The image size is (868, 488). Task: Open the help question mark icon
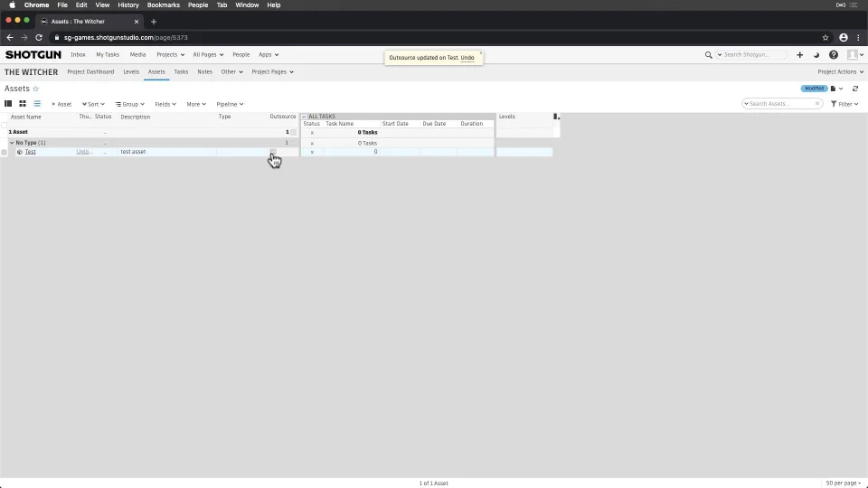[833, 55]
